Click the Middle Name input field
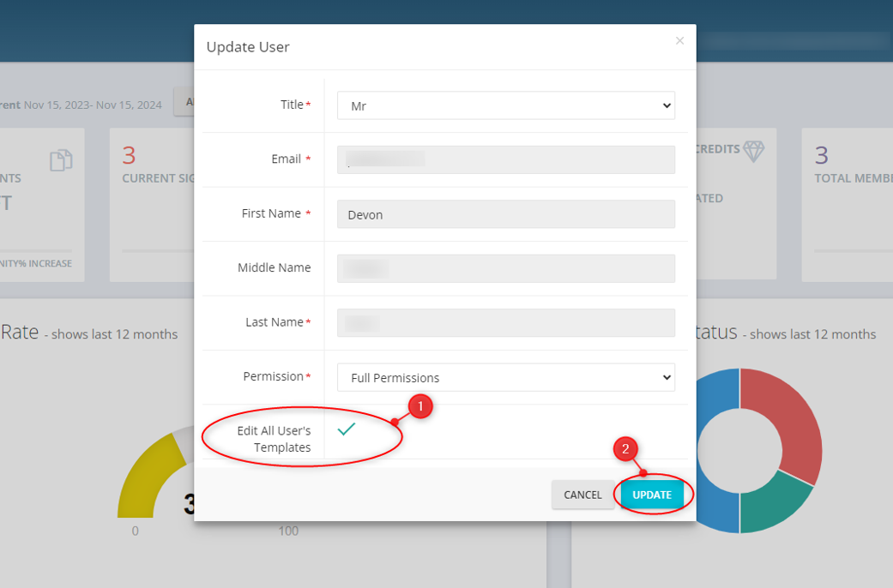The image size is (893, 588). point(505,268)
